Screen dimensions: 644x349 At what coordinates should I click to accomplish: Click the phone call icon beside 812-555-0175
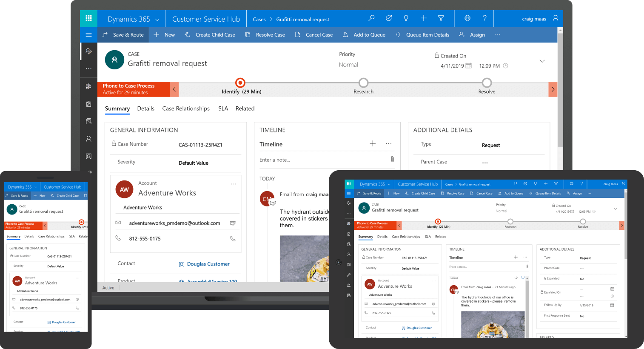click(x=233, y=239)
